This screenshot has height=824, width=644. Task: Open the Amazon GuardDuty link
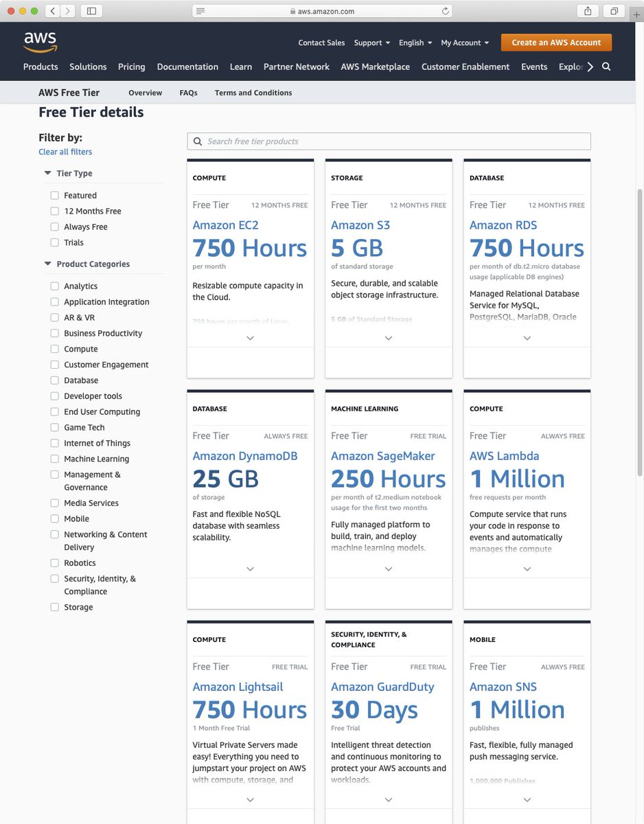click(382, 687)
